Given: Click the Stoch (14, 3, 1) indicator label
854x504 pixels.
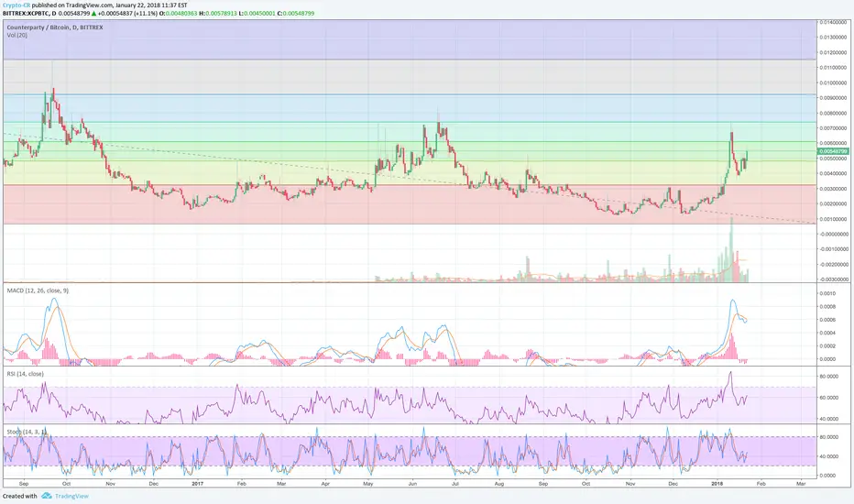Looking at the screenshot, I should (x=27, y=432).
